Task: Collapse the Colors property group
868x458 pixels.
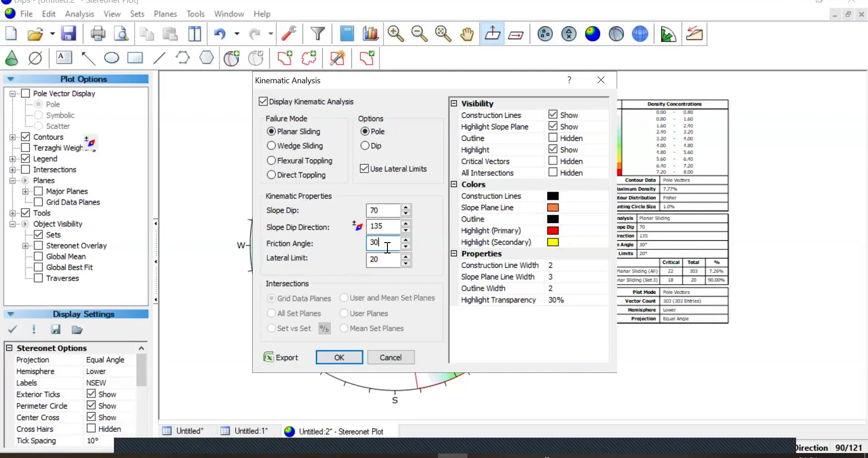Action: coord(454,184)
